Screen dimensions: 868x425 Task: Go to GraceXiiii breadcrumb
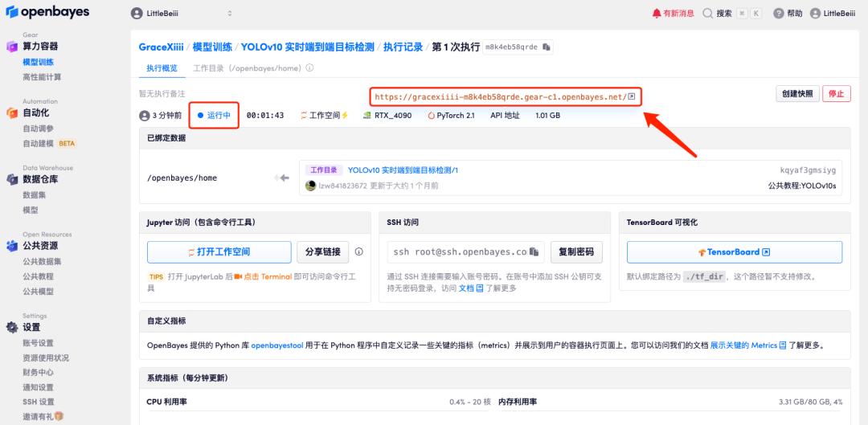[x=161, y=47]
